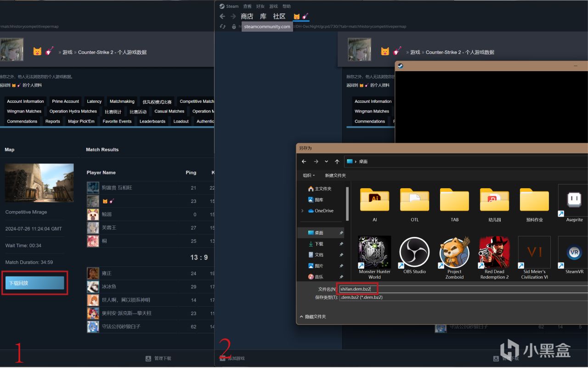This screenshot has width=588, height=371.
Task: Select the Aseprite shortcut
Action: click(574, 204)
